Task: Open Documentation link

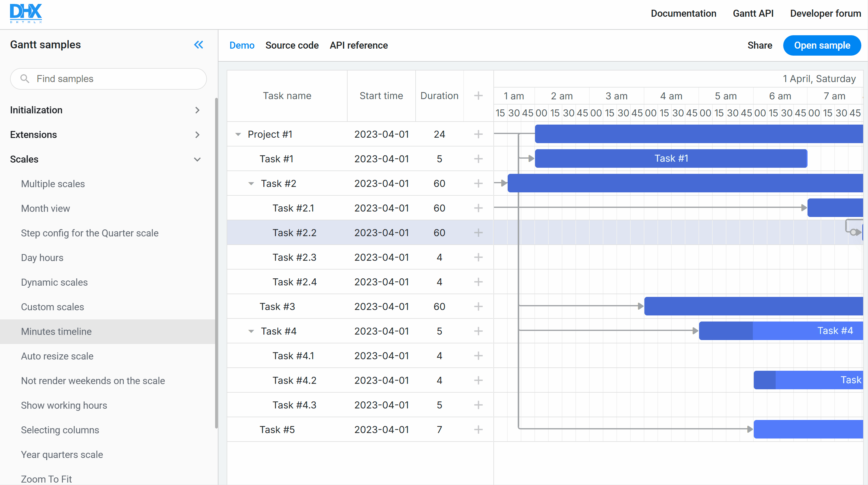Action: (x=683, y=13)
